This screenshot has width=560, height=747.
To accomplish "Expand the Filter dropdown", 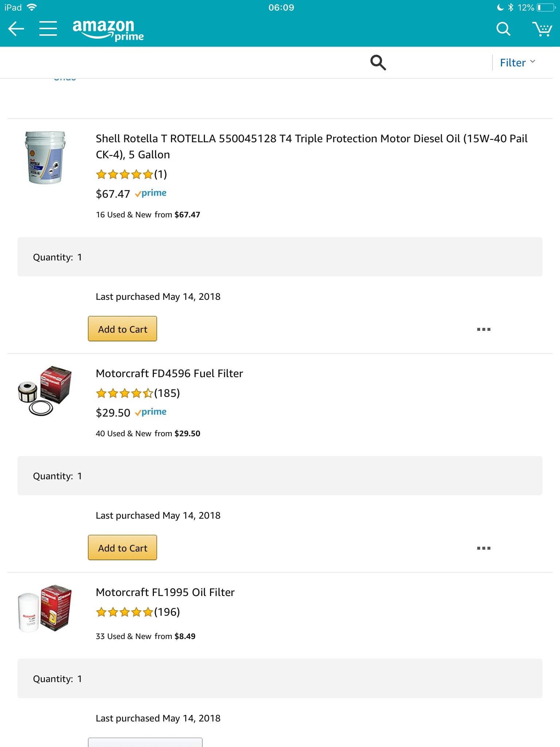I will [517, 63].
